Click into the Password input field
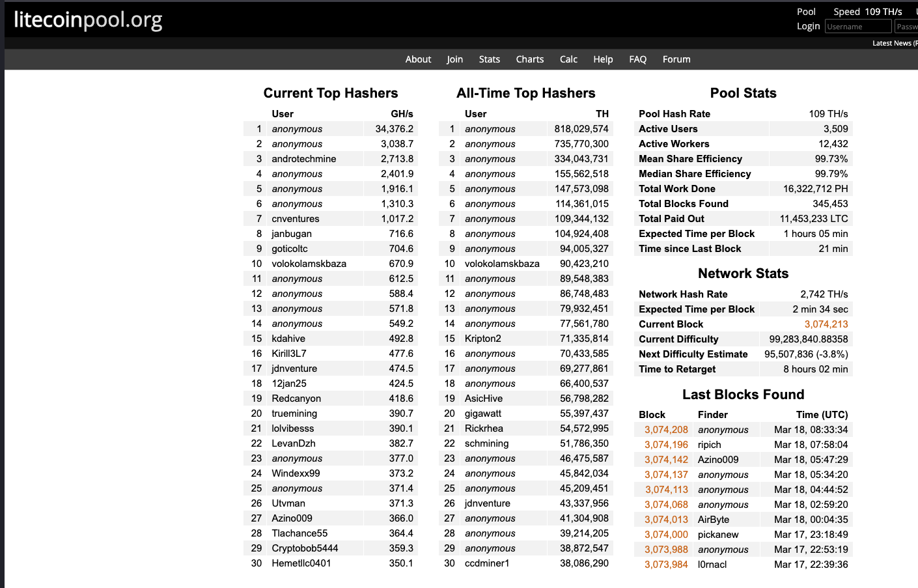The image size is (918, 588). pos(906,27)
